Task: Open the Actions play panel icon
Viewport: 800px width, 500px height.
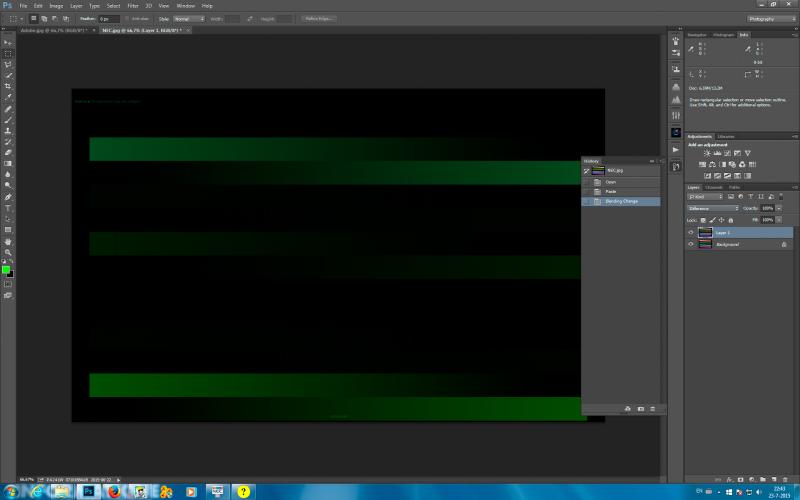Action: (676, 149)
